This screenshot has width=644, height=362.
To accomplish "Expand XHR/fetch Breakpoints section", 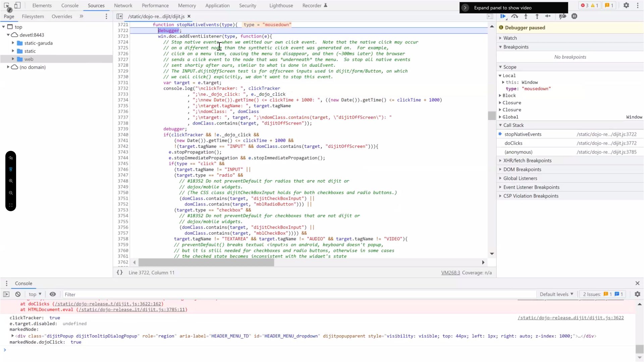I will [527, 161].
